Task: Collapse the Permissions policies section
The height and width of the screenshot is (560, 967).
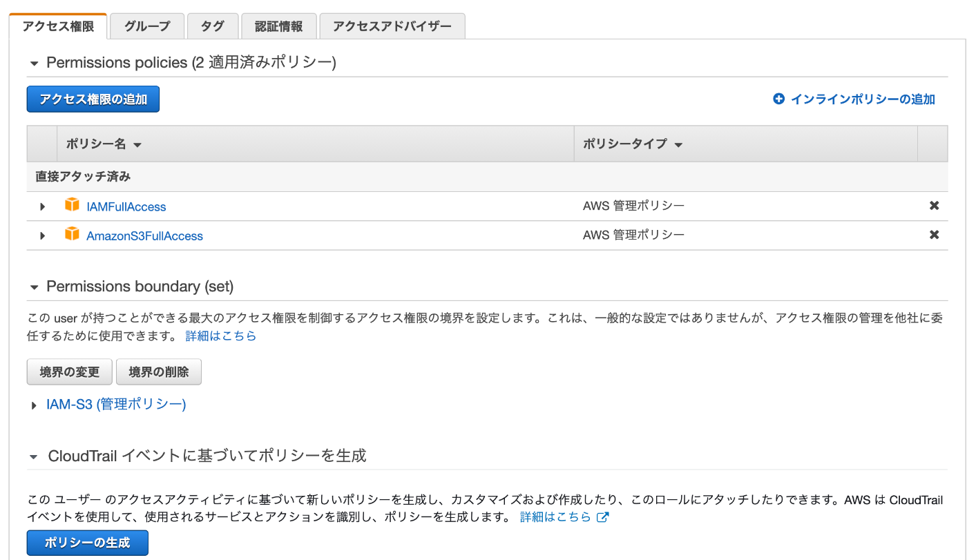Action: (34, 63)
